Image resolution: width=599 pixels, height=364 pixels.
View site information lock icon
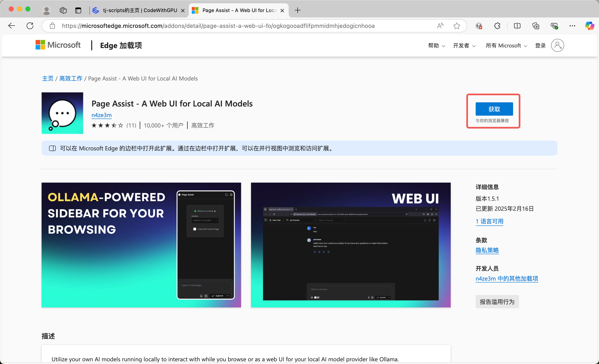[x=52, y=26]
